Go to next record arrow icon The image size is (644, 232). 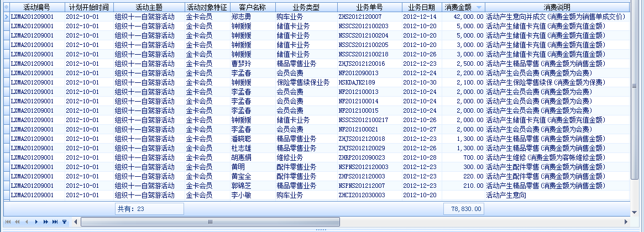tap(36, 222)
